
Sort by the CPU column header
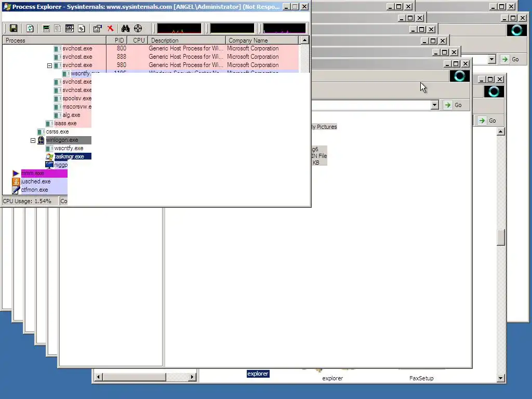[138, 41]
